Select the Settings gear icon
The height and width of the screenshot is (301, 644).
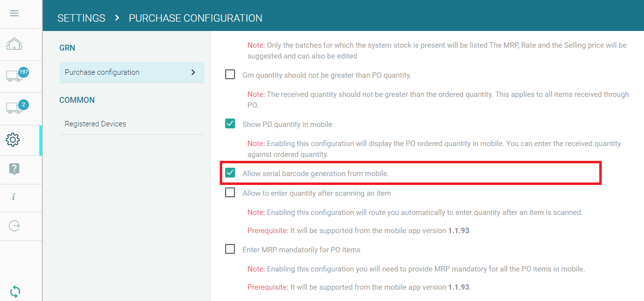coord(13,140)
